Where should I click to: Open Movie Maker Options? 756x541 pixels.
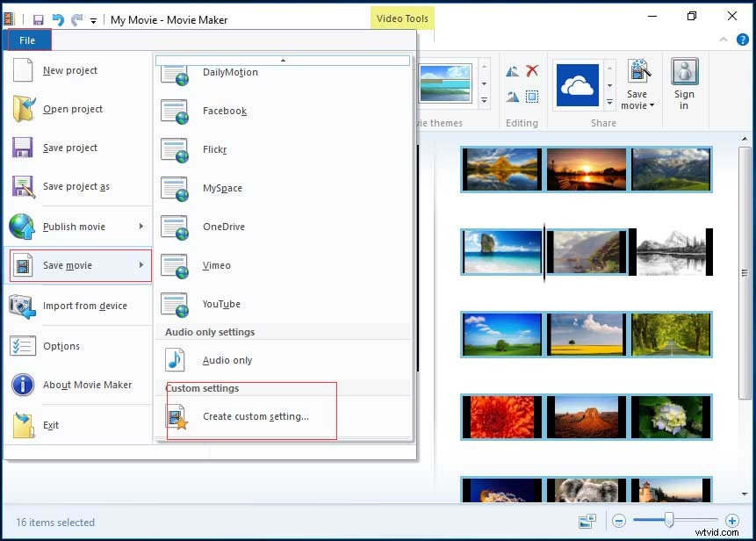coord(61,346)
